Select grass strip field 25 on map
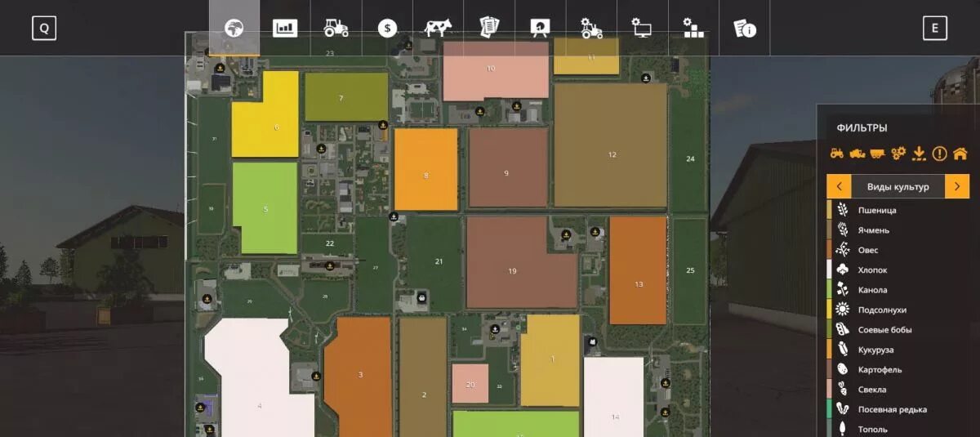Image resolution: width=980 pixels, height=437 pixels. click(689, 270)
